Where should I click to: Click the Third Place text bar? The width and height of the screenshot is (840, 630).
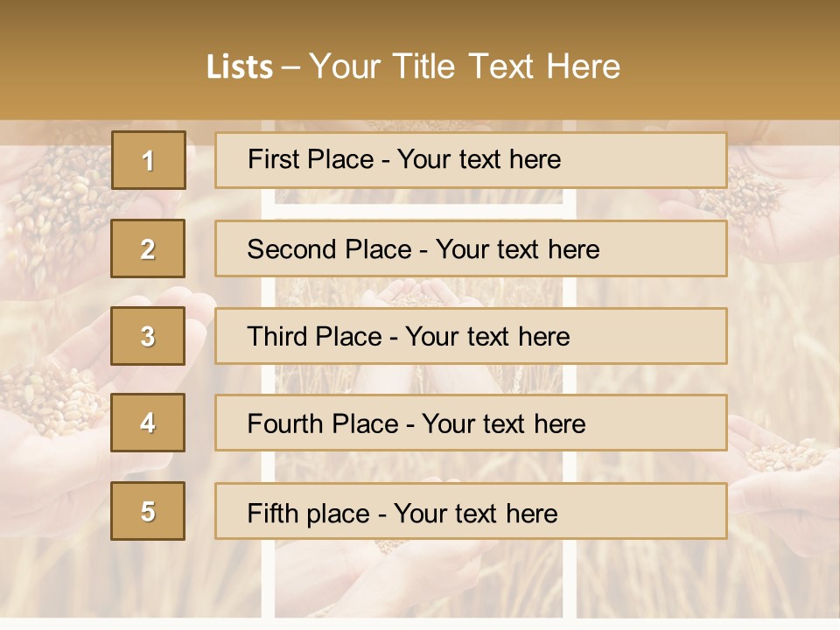coord(471,336)
